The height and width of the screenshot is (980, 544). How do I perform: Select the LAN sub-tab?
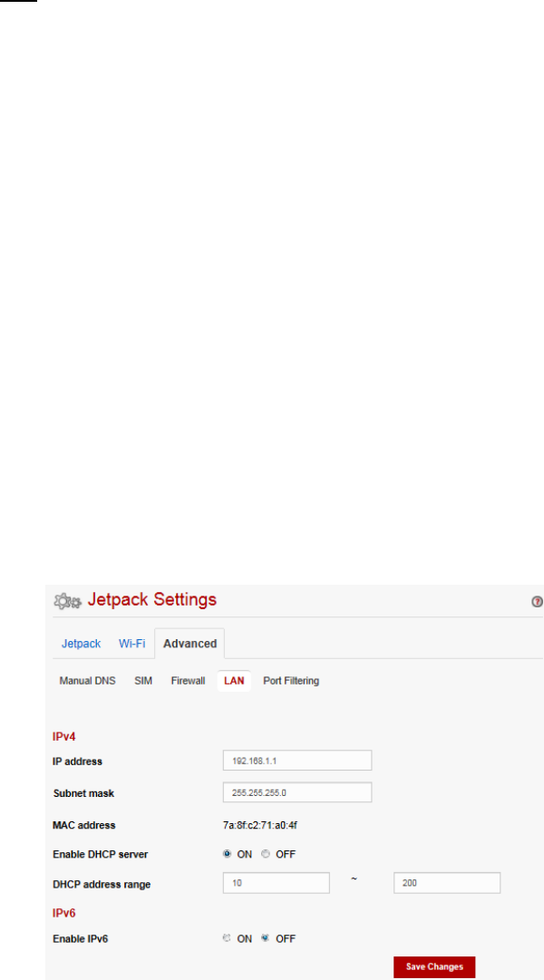234,681
